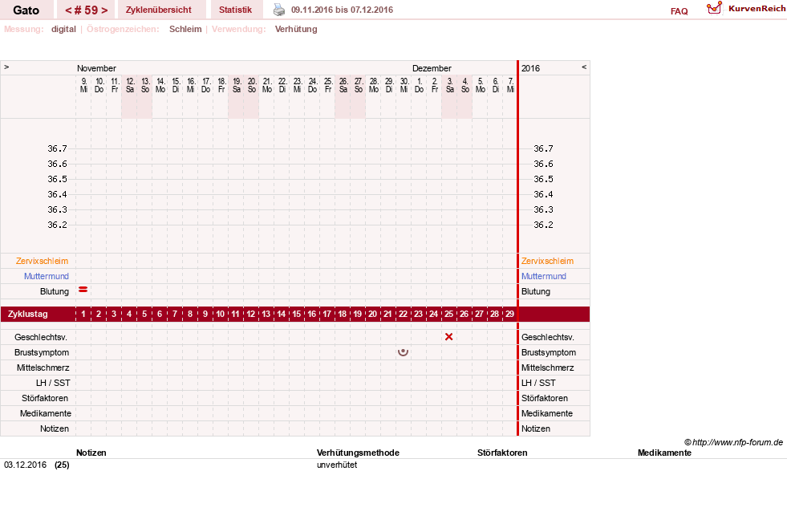Click the Medikamente heading in the bottom table
Image resolution: width=787 pixels, height=532 pixels.
point(664,453)
